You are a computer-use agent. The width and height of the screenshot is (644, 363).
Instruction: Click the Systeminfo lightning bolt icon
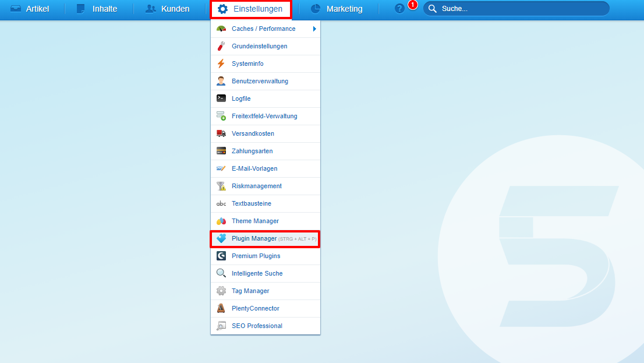221,64
